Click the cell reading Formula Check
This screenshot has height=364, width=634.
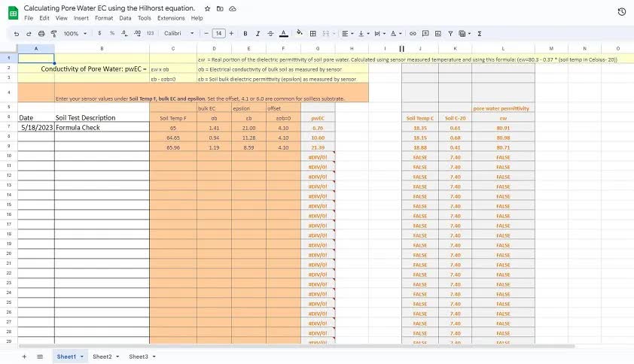[x=102, y=127]
